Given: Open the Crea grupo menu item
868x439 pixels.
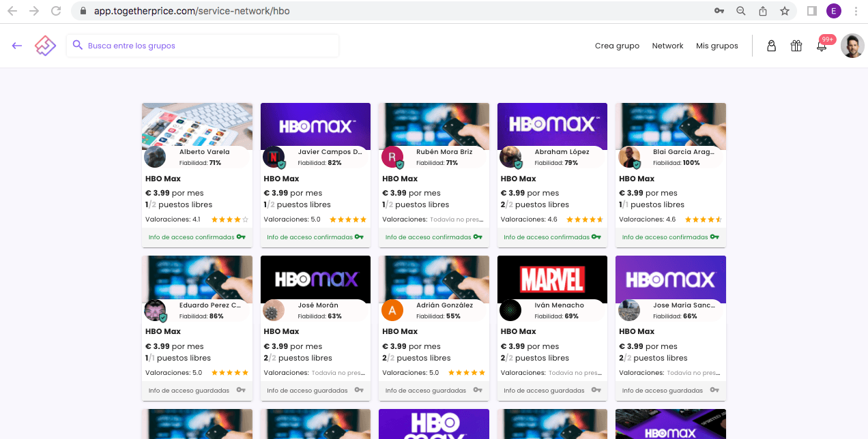Looking at the screenshot, I should point(617,46).
